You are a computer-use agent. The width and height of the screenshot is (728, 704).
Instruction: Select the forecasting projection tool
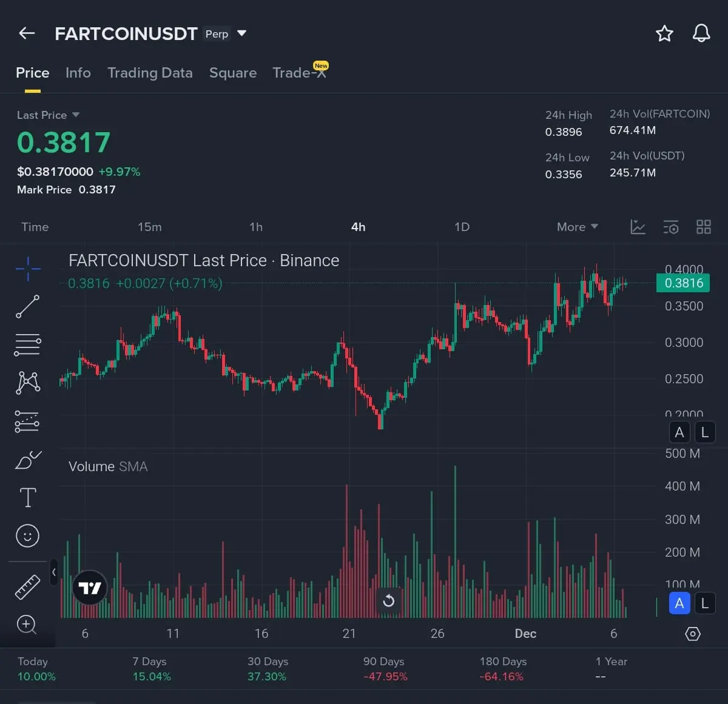pos(28,421)
